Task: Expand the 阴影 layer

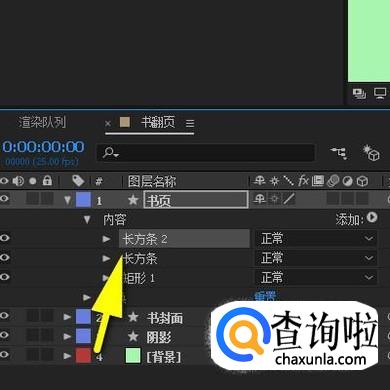Action: coord(67,336)
